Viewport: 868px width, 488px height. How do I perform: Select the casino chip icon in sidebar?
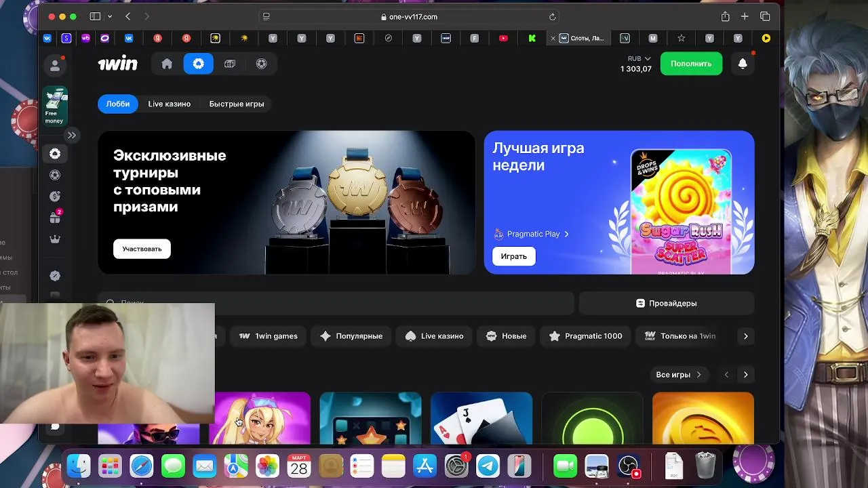(55, 154)
